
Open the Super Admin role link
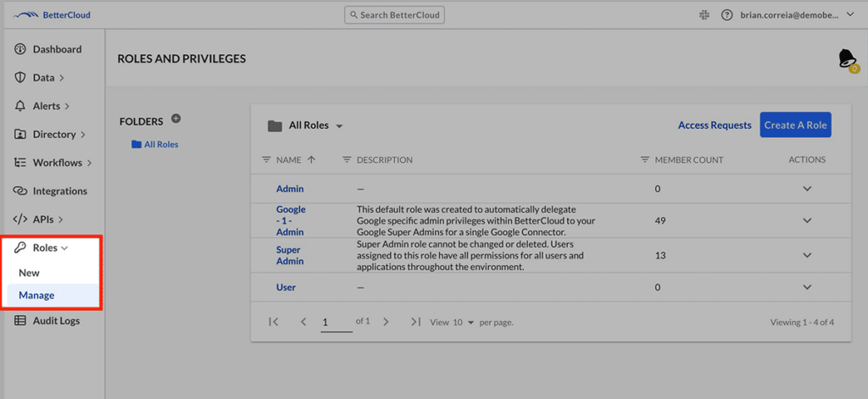click(x=290, y=255)
